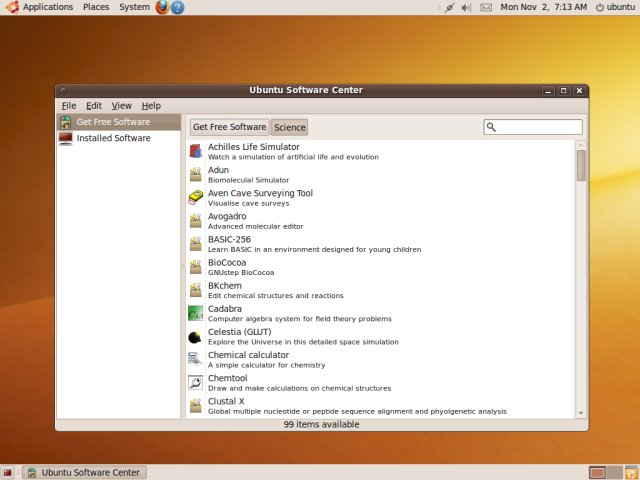Image resolution: width=640 pixels, height=480 pixels.
Task: Click the scrollbar down arrow
Action: [x=581, y=413]
